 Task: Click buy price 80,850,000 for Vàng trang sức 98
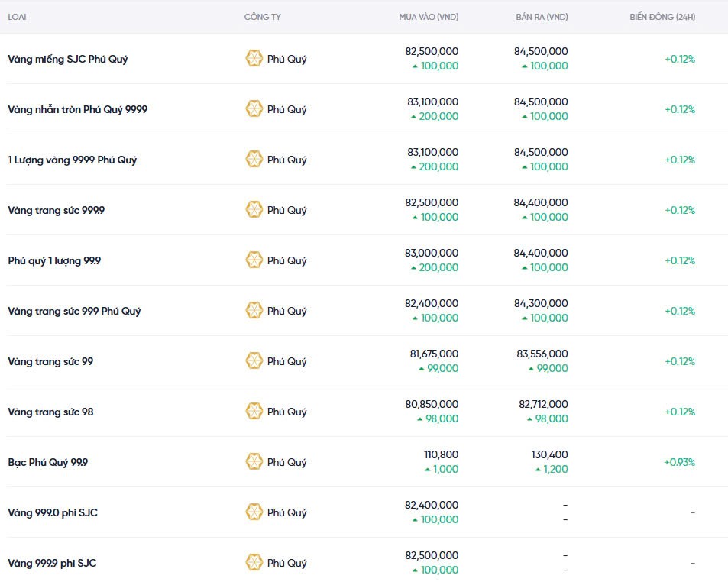point(432,404)
